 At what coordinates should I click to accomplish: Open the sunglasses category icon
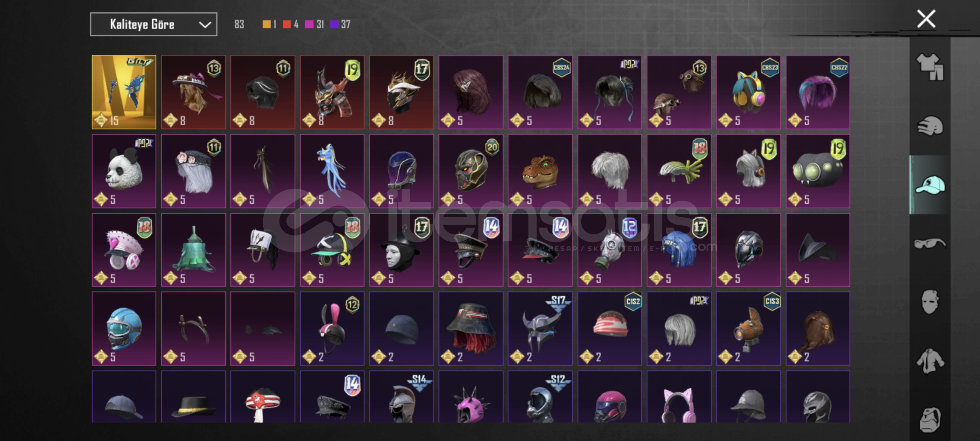click(930, 244)
